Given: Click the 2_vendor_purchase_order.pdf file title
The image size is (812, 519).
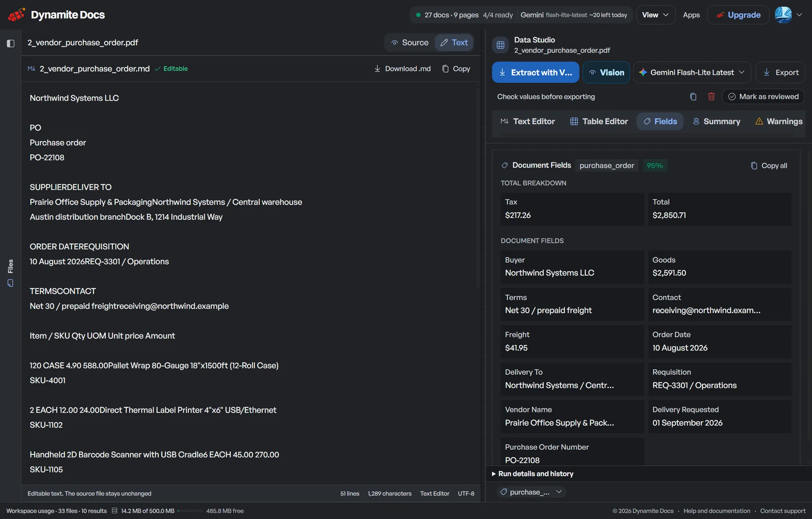Looking at the screenshot, I should coord(83,43).
